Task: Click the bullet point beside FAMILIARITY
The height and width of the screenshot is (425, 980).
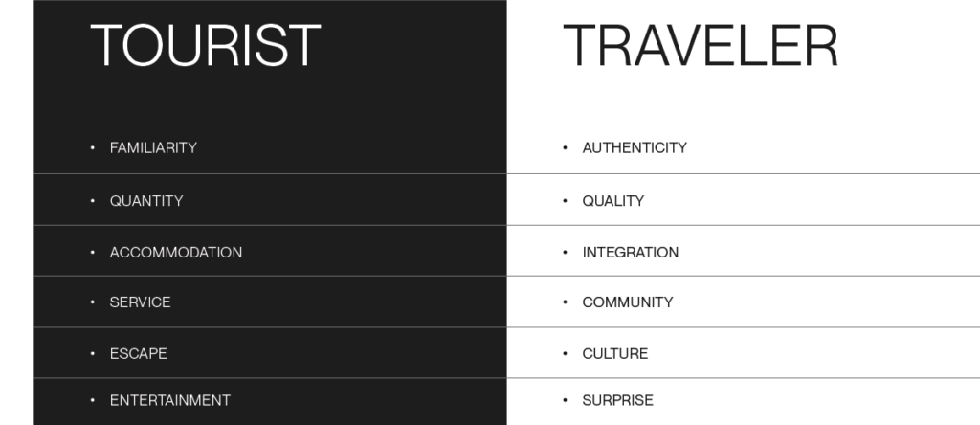Action: click(x=93, y=148)
